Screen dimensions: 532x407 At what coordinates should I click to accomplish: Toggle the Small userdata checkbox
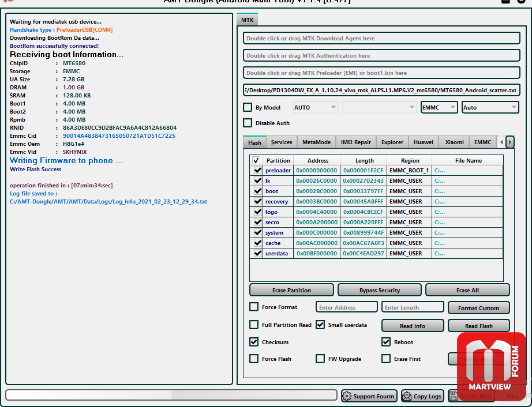[320, 325]
